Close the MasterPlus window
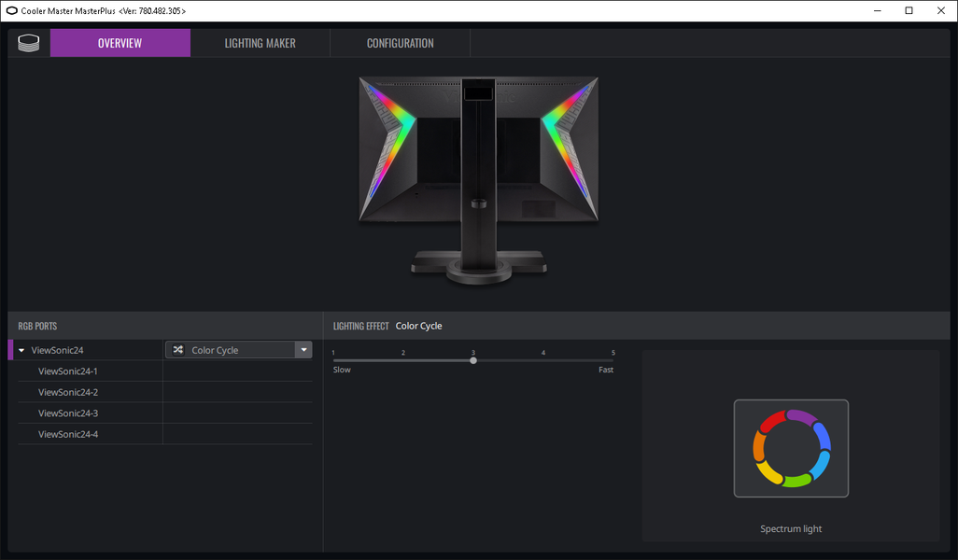958x560 pixels. point(941,10)
